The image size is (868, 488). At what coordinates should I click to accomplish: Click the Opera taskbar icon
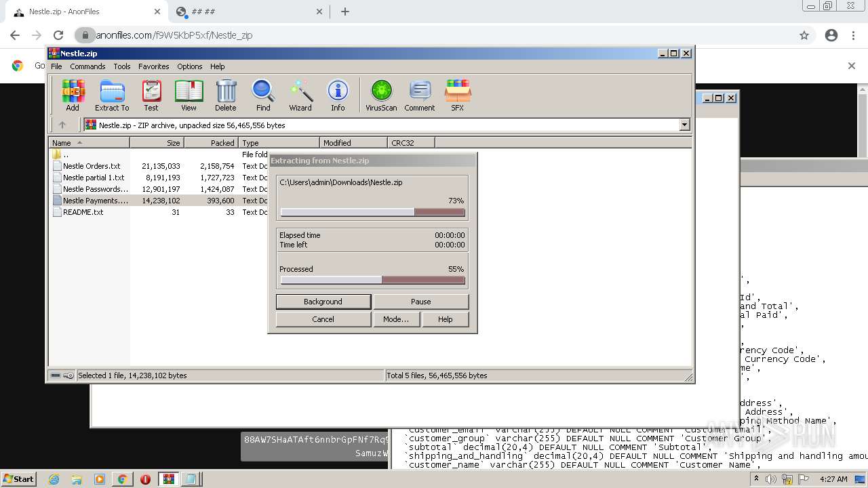[x=145, y=479]
